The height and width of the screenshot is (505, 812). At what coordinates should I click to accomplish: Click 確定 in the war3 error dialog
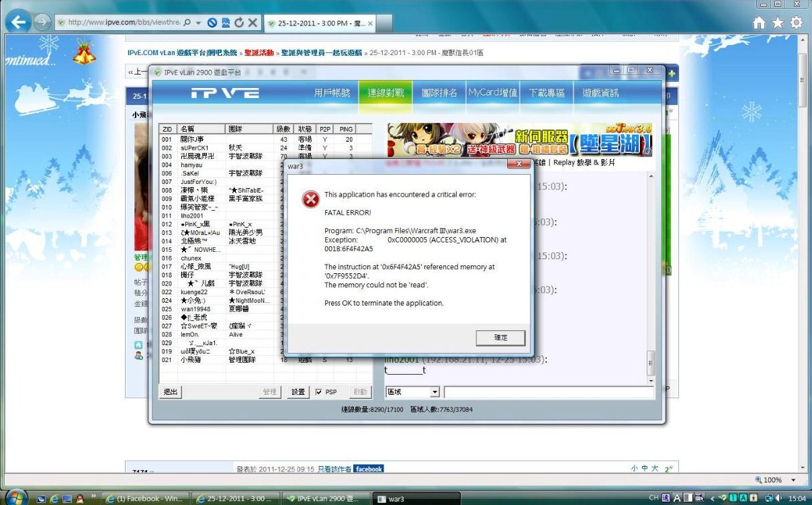[500, 337]
